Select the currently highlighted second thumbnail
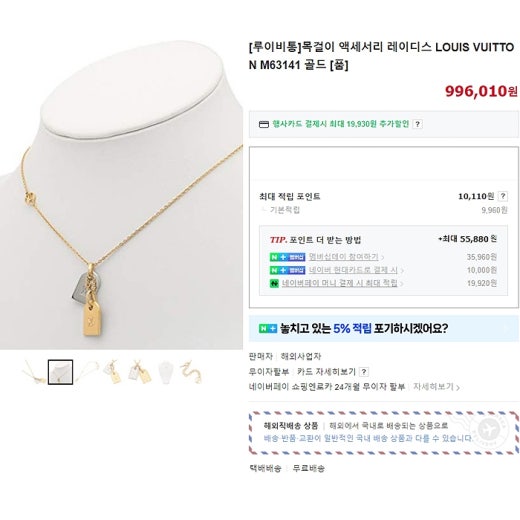The image size is (520, 520). coord(60,372)
